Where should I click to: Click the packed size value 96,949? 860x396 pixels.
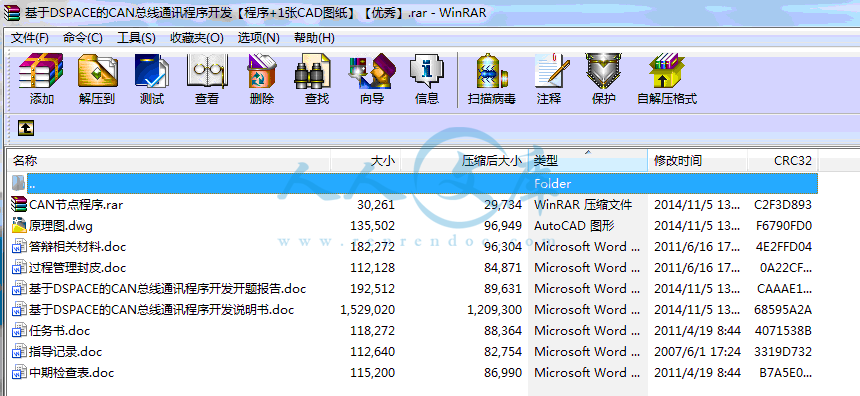503,226
